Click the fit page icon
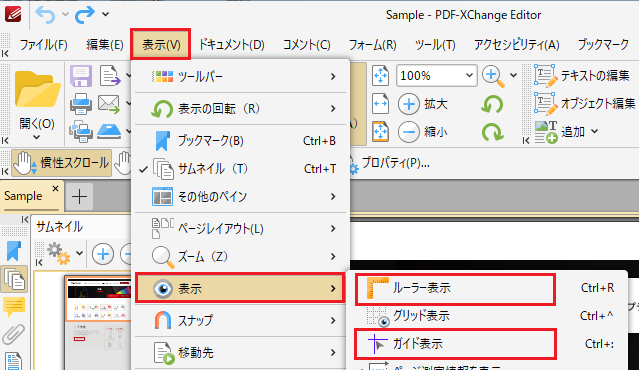This screenshot has height=370, width=639. [381, 132]
